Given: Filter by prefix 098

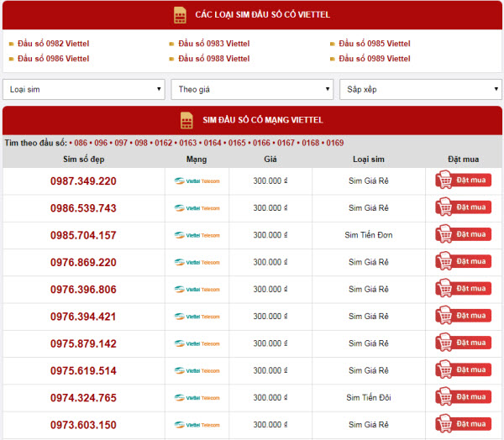Looking at the screenshot, I should coord(141,143).
